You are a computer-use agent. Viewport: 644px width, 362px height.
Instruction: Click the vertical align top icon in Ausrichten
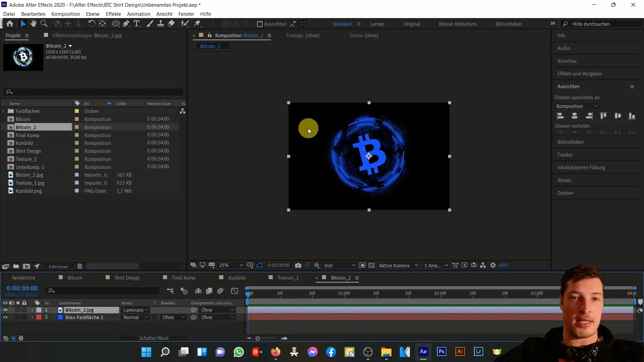point(603,115)
